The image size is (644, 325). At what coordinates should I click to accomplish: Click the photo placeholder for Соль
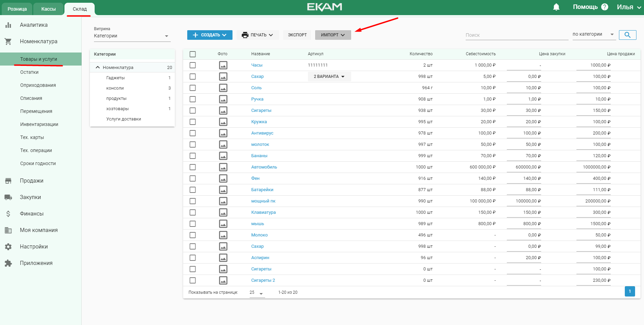223,88
